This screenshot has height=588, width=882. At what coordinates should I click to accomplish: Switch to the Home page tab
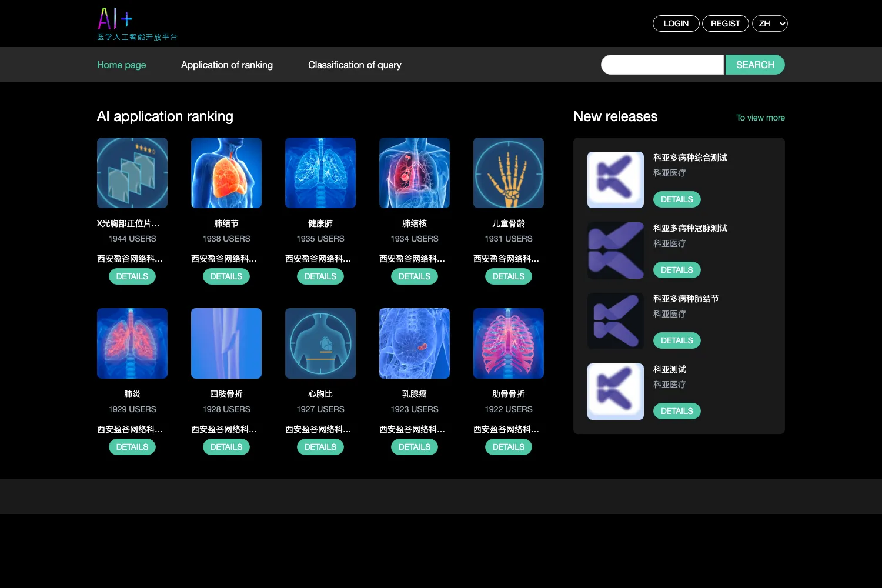coord(122,65)
